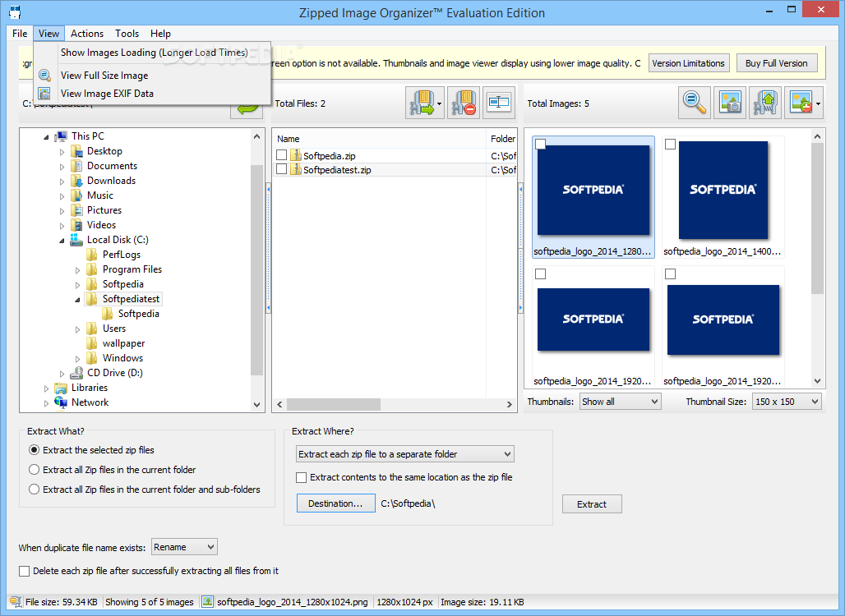Click the extract image from zip icon
The width and height of the screenshot is (845, 616).
click(x=765, y=103)
